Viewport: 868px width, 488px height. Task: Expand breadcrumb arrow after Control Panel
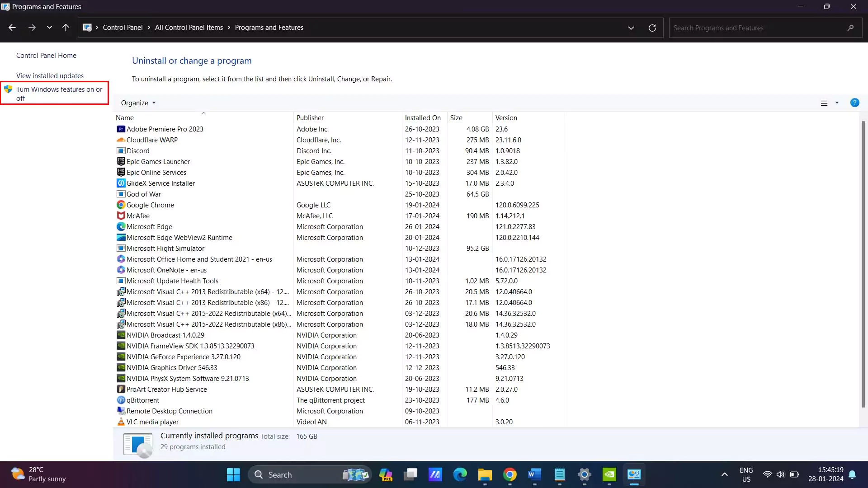pos(149,28)
